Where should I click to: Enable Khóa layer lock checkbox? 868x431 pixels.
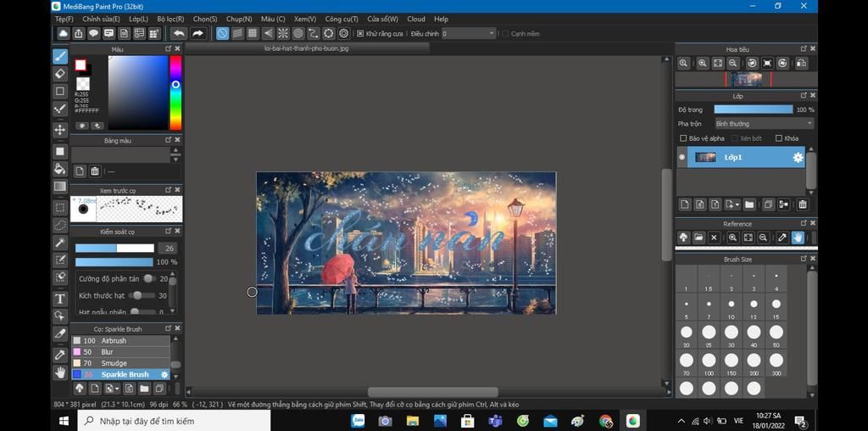coord(779,138)
